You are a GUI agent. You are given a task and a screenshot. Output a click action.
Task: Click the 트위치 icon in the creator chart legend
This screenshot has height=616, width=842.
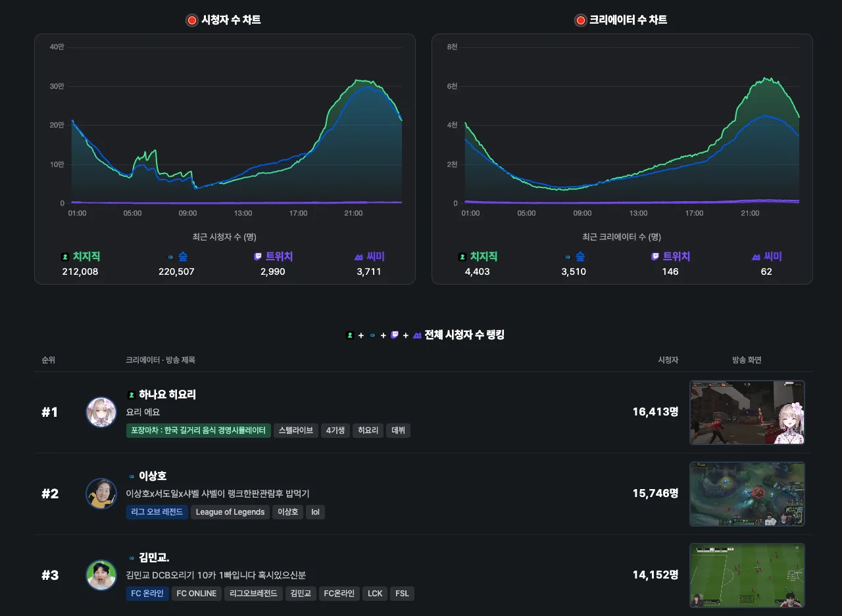pos(655,257)
